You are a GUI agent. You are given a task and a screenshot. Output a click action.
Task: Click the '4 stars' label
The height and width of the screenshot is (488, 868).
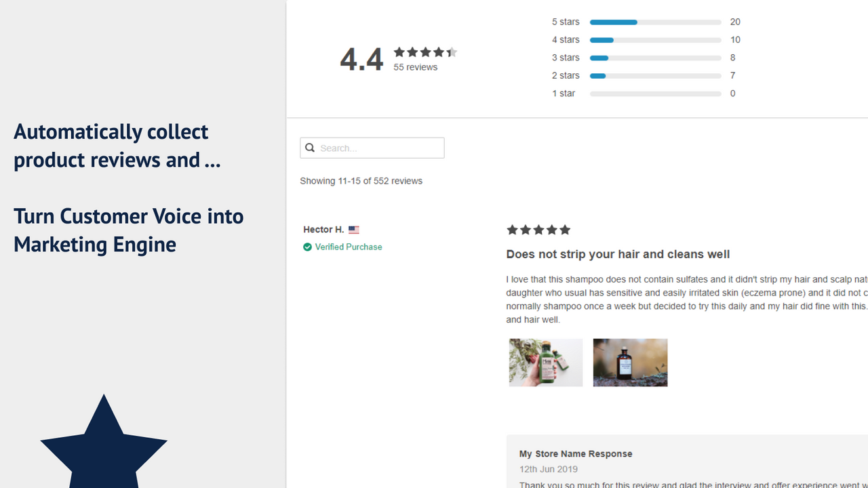[x=566, y=40]
